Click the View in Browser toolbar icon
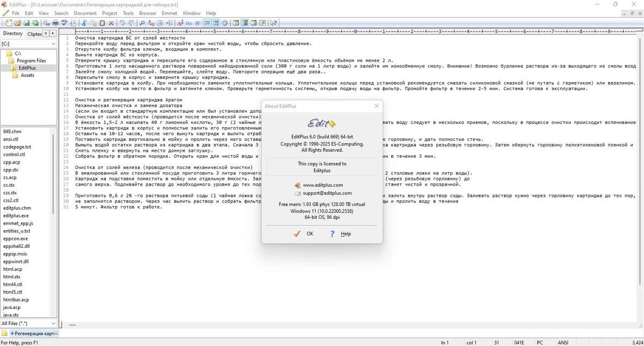Screen dimensions: 644x346 coord(73,23)
